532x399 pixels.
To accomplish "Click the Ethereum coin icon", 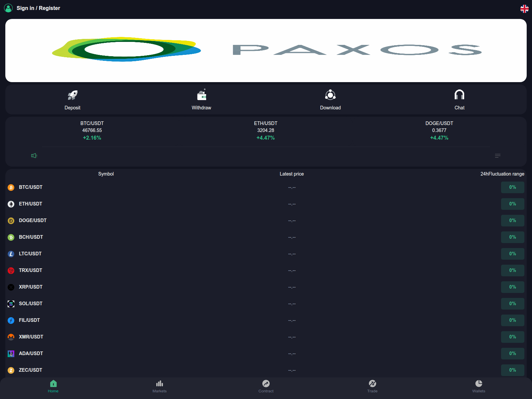I will click(x=11, y=204).
